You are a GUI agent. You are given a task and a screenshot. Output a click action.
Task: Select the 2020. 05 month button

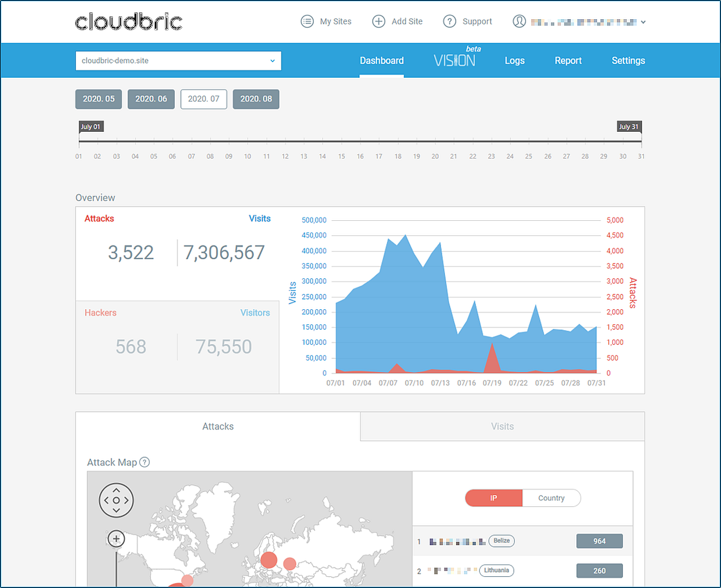coord(99,99)
